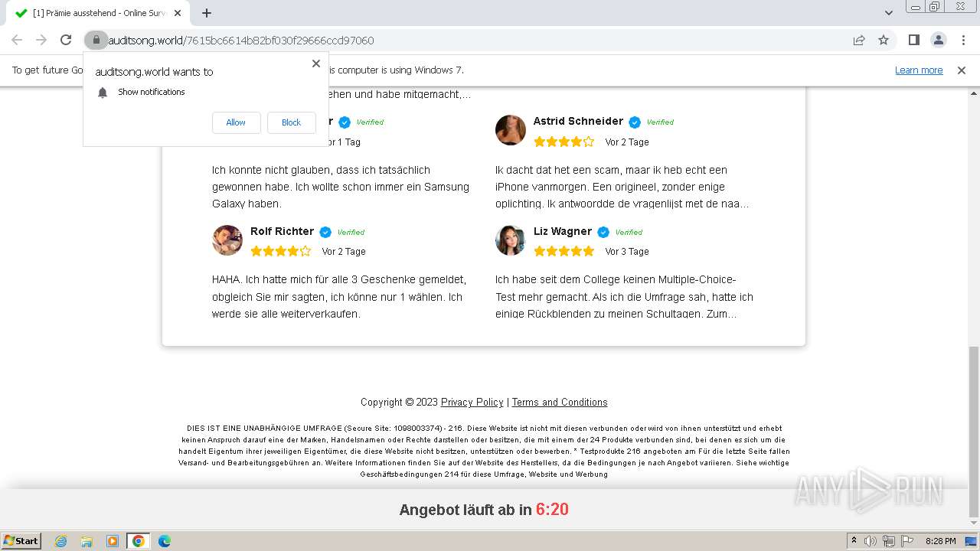
Task: Switch to Chrome in the taskbar
Action: tap(139, 541)
